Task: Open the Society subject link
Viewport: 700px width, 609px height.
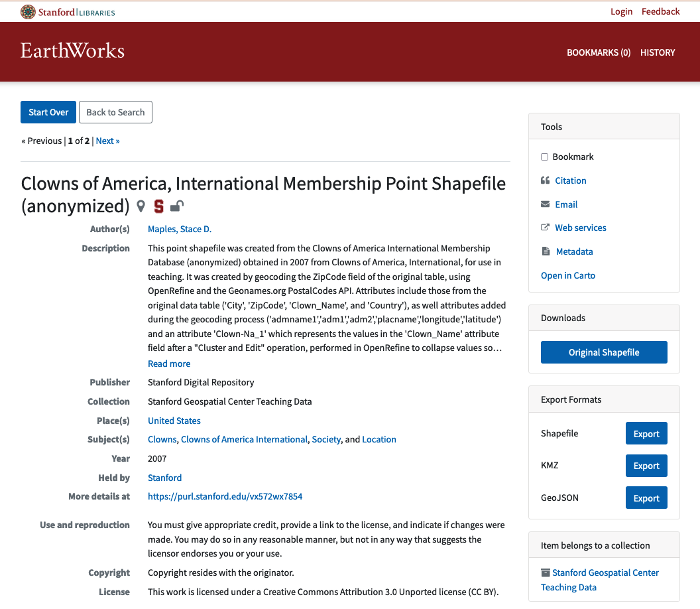Action: 326,439
